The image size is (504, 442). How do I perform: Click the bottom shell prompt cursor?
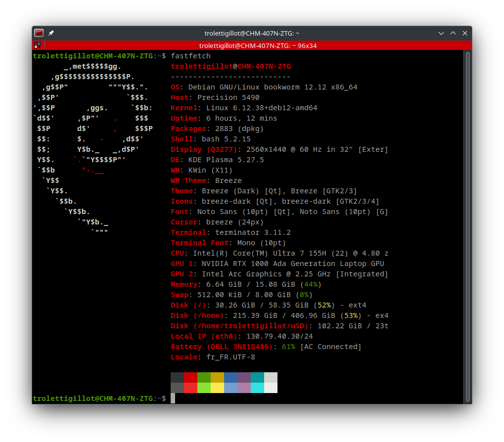coord(173,398)
